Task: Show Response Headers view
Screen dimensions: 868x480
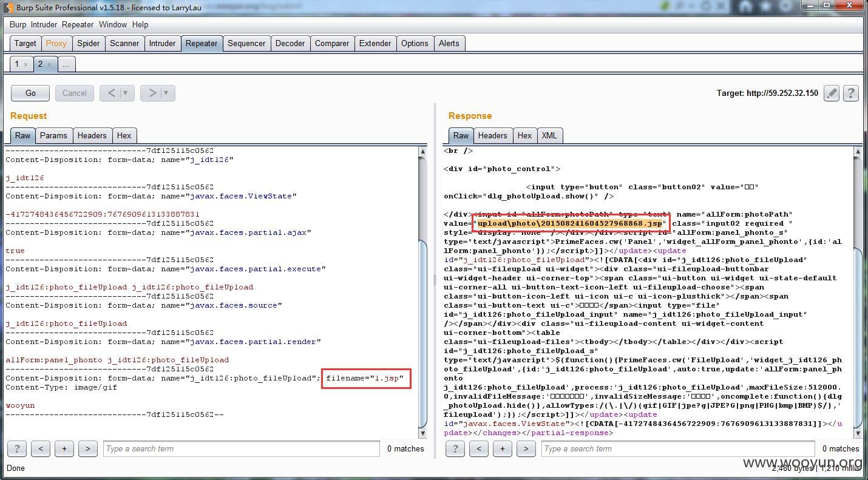Action: (x=492, y=135)
